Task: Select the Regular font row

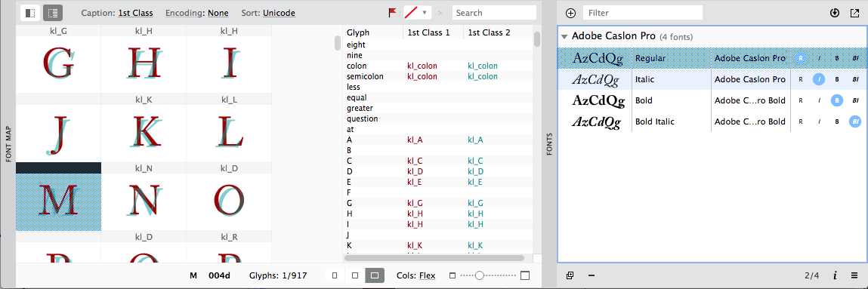Action: tap(712, 58)
